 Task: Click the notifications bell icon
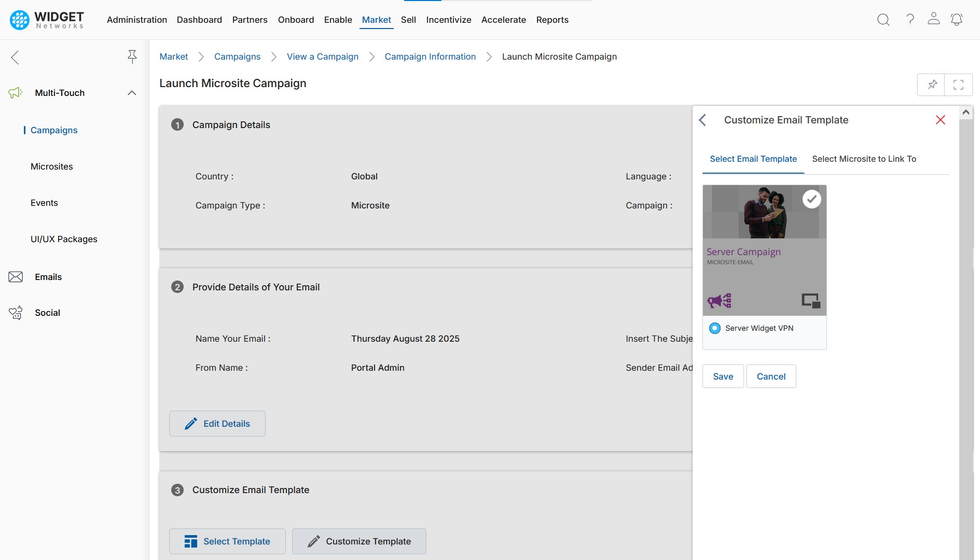(956, 20)
